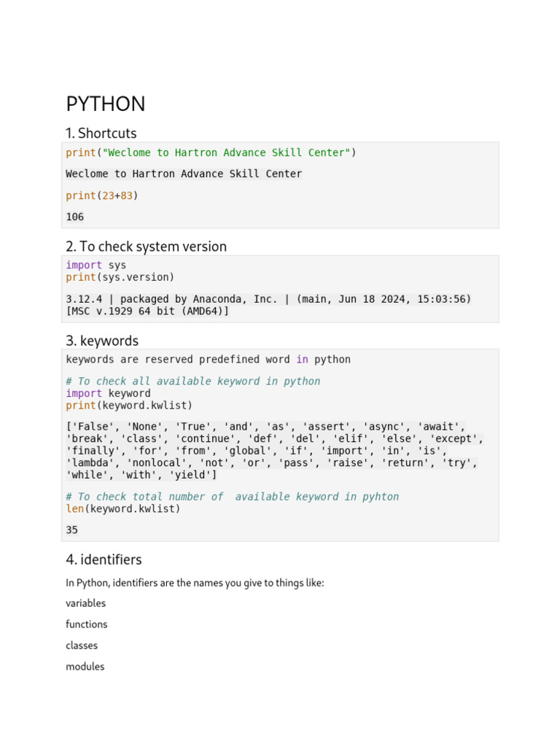This screenshot has height=747, width=560.
Task: Click the '1. Shortcuts' heading
Action: (101, 133)
